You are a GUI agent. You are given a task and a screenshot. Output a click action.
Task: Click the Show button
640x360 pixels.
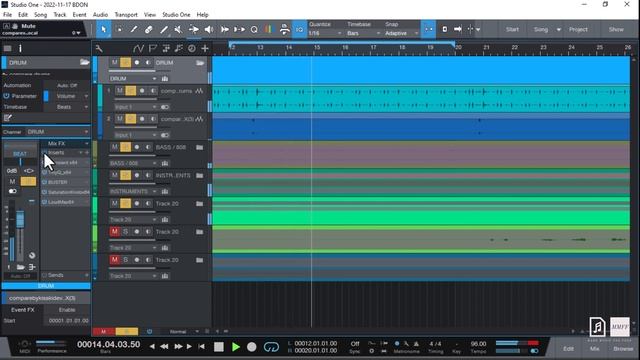pyautogui.click(x=616, y=29)
